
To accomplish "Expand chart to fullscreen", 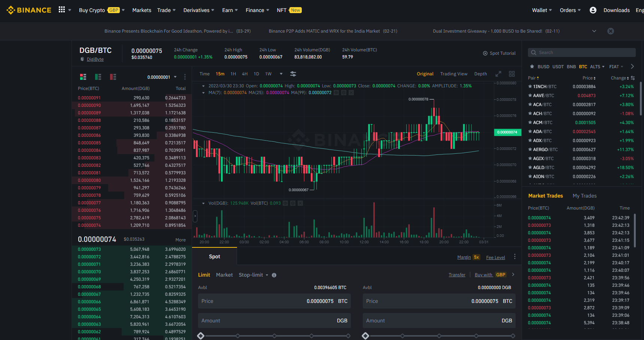I will [x=498, y=74].
